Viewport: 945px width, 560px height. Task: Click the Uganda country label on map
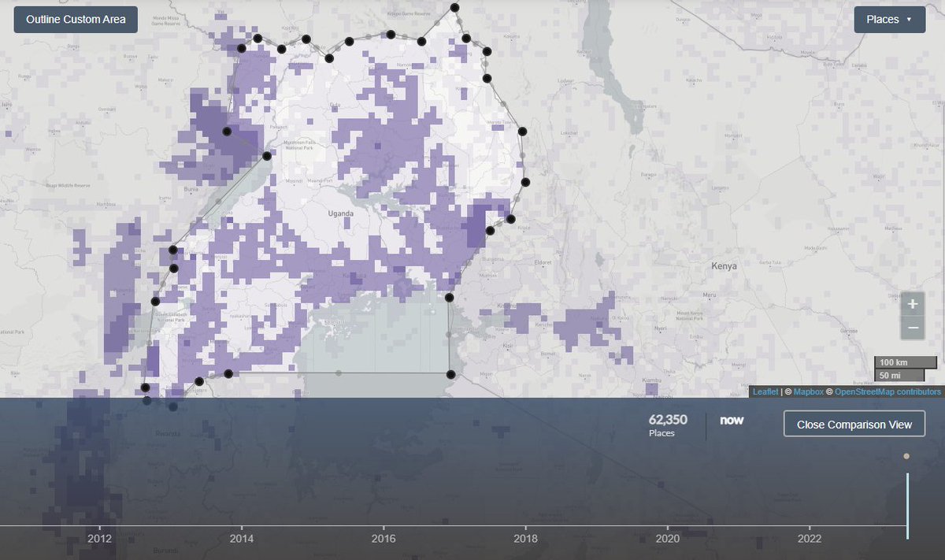(342, 213)
